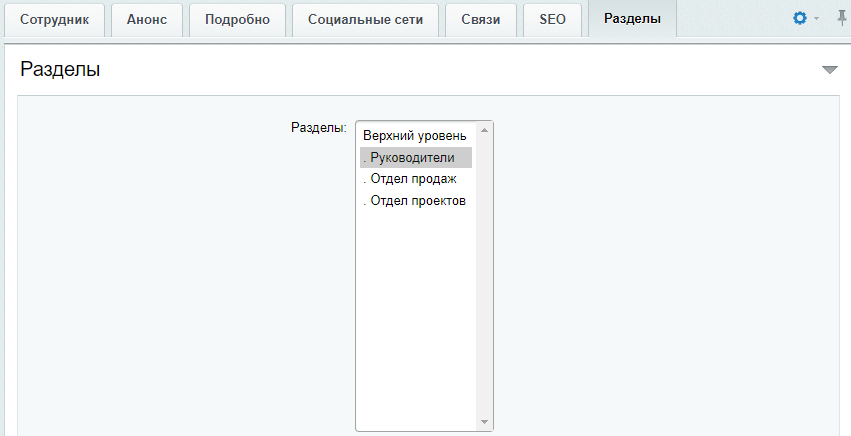This screenshot has height=436, width=851.
Task: Expand the small arrow beside the gear
Action: coord(816,19)
